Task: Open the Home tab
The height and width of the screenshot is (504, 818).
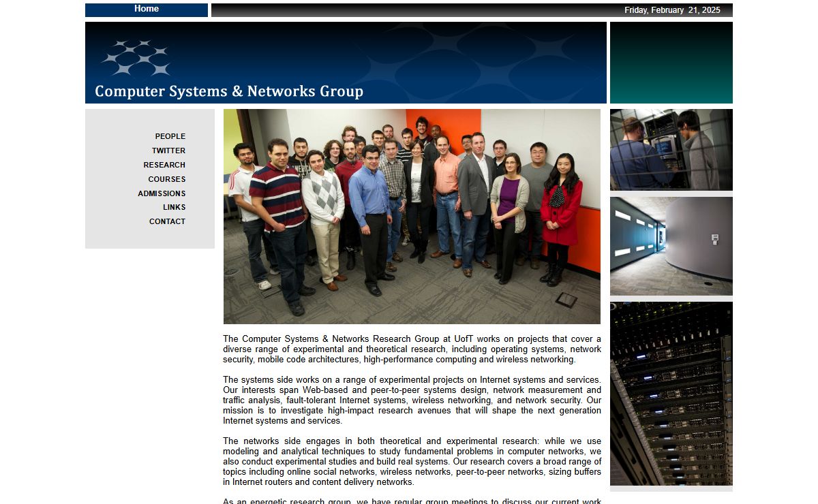Action: 147,10
